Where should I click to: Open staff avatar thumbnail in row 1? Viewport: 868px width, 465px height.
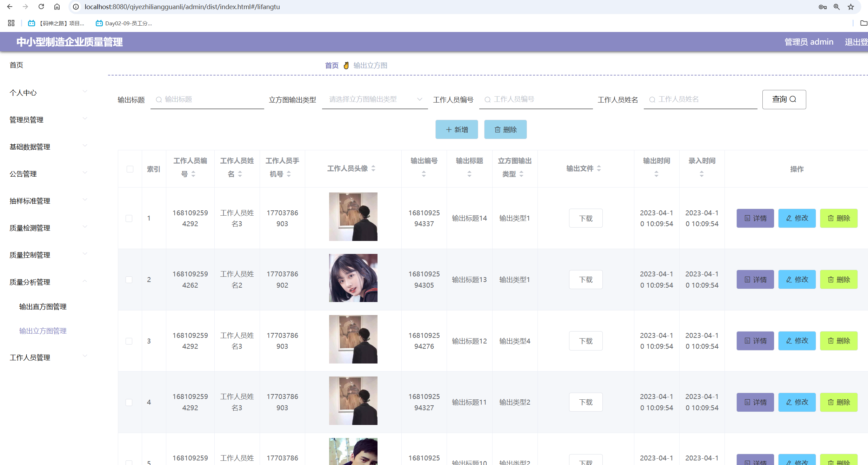tap(353, 217)
